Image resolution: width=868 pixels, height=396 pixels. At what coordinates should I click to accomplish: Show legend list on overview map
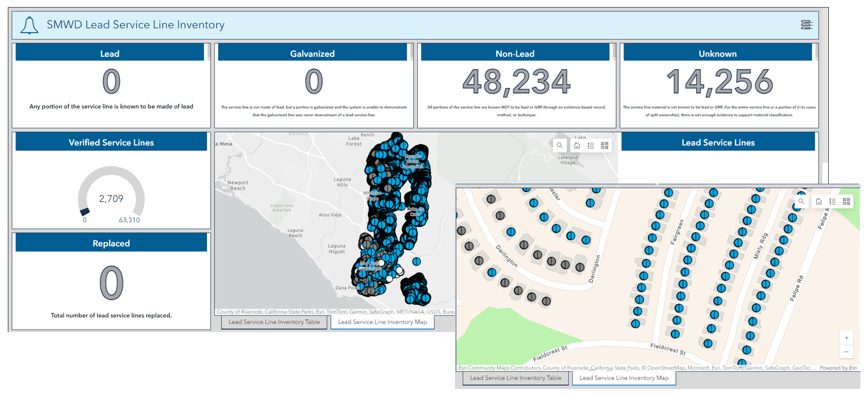coord(591,145)
